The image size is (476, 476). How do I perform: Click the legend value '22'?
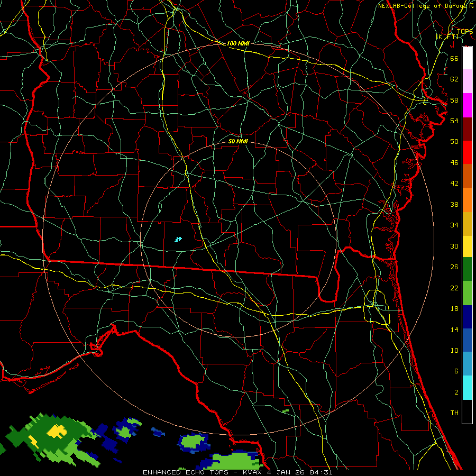(454, 288)
